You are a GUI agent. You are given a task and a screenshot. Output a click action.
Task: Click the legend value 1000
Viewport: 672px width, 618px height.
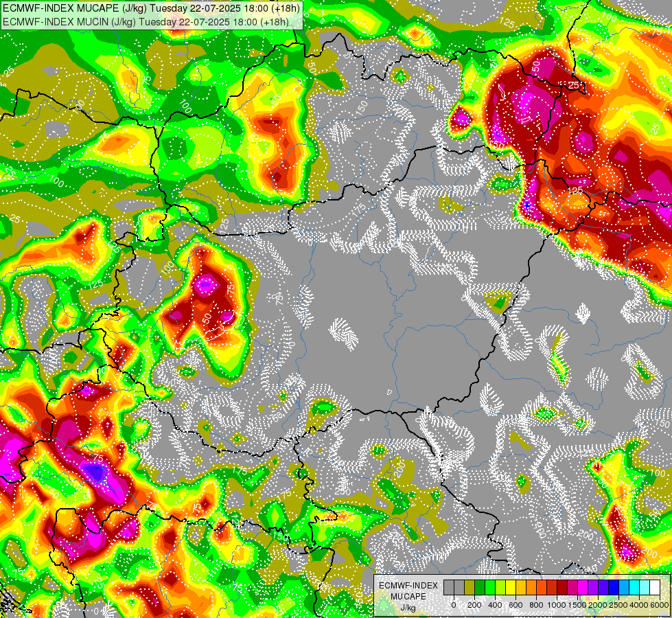557,605
